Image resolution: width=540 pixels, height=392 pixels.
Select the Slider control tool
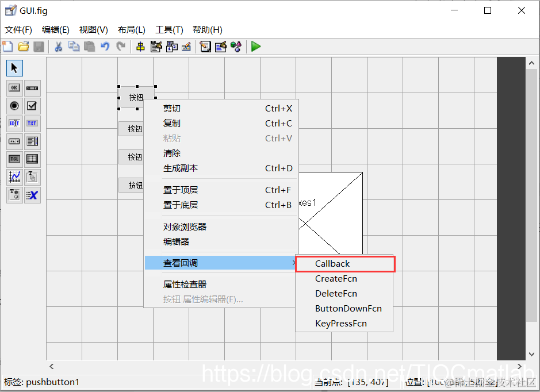[32, 87]
